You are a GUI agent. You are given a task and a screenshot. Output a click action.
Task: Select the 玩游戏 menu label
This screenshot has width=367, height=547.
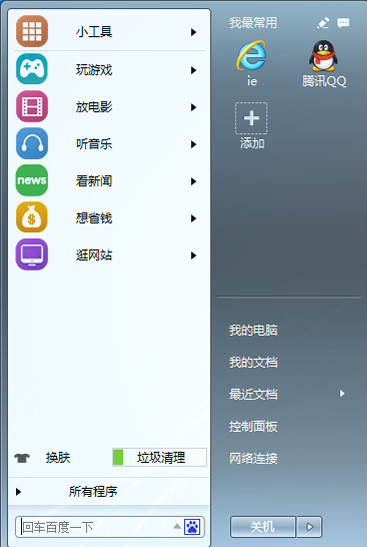(x=94, y=70)
